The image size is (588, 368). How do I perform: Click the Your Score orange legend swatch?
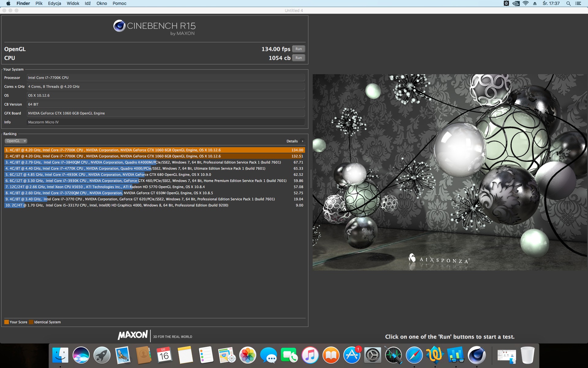pyautogui.click(x=6, y=322)
